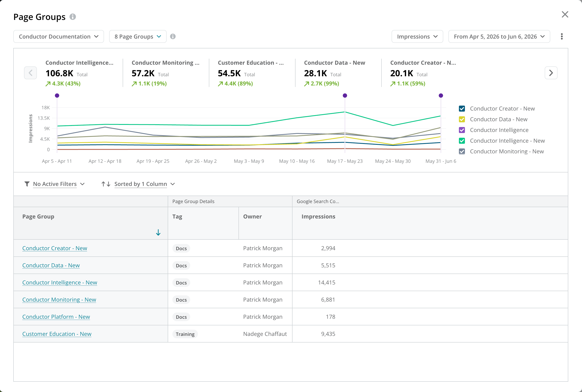Open the Impressions metric dropdown
This screenshot has width=582, height=392.
click(417, 36)
